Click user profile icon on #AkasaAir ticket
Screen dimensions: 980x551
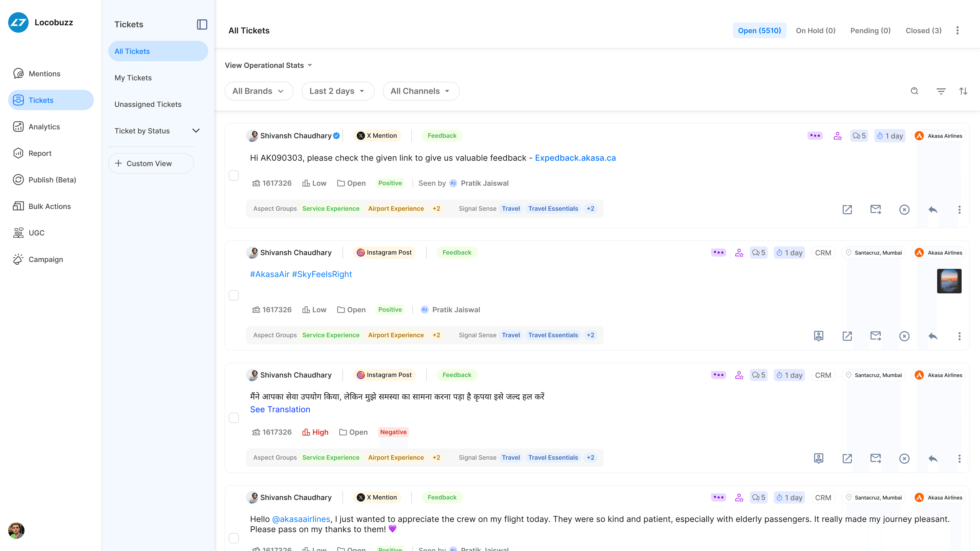coord(819,336)
